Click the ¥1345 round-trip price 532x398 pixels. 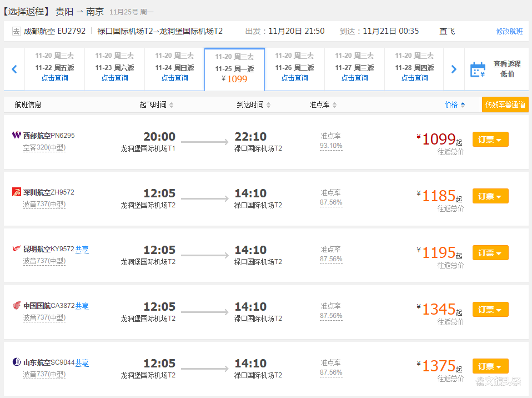pyautogui.click(x=439, y=310)
